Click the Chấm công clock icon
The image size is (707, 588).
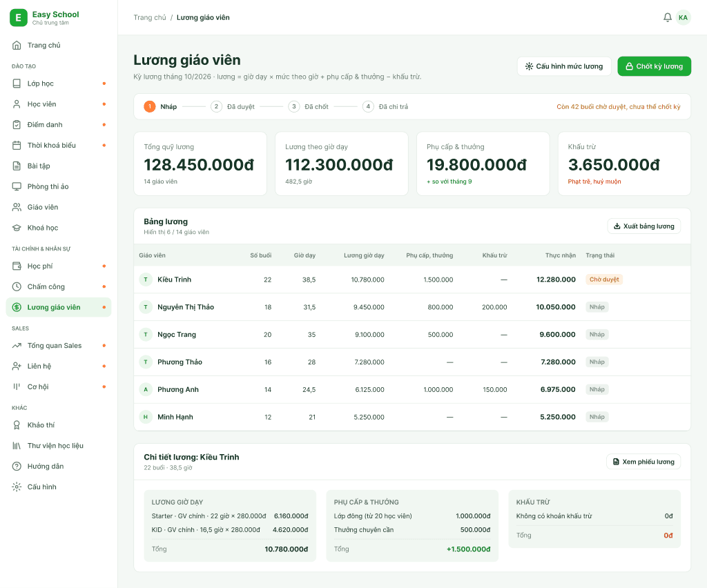17,286
